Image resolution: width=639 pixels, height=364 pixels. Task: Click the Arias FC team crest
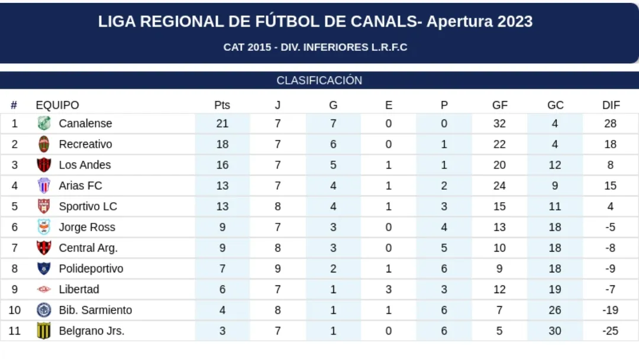(x=44, y=186)
